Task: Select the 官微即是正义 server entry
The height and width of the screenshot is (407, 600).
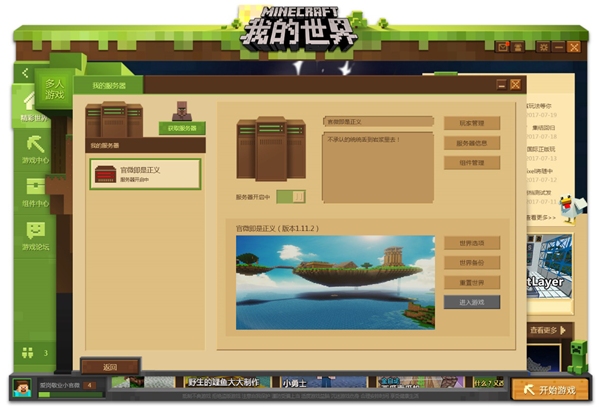Action: [x=145, y=174]
